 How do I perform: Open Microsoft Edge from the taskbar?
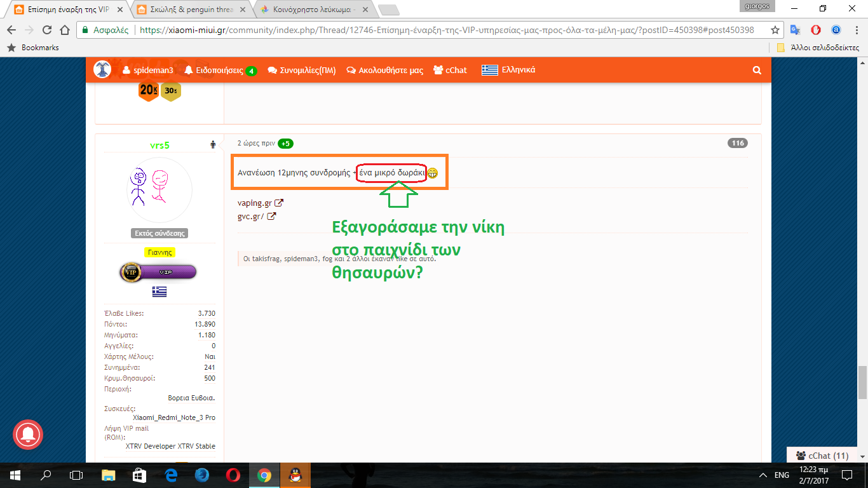(x=171, y=475)
